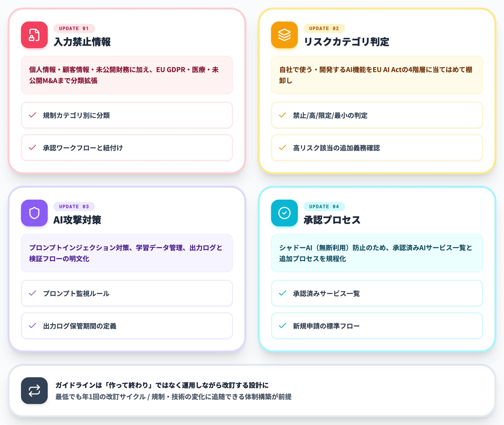Click the teal check-circle icon for 承認プロセス

point(284,213)
